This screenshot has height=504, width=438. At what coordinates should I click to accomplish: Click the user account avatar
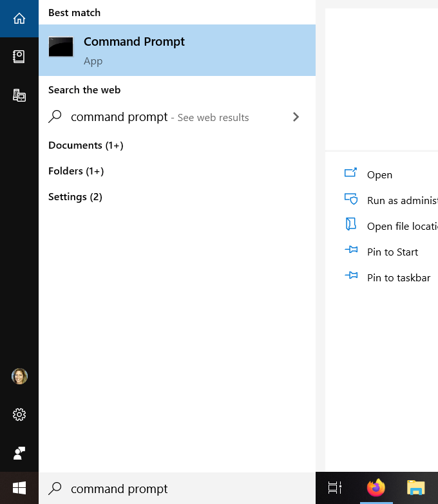click(x=19, y=377)
